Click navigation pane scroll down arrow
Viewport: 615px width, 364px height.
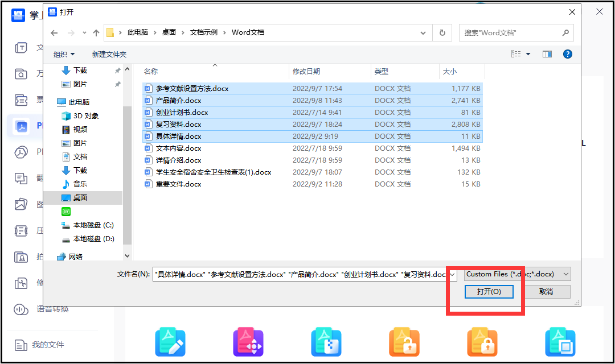(127, 256)
